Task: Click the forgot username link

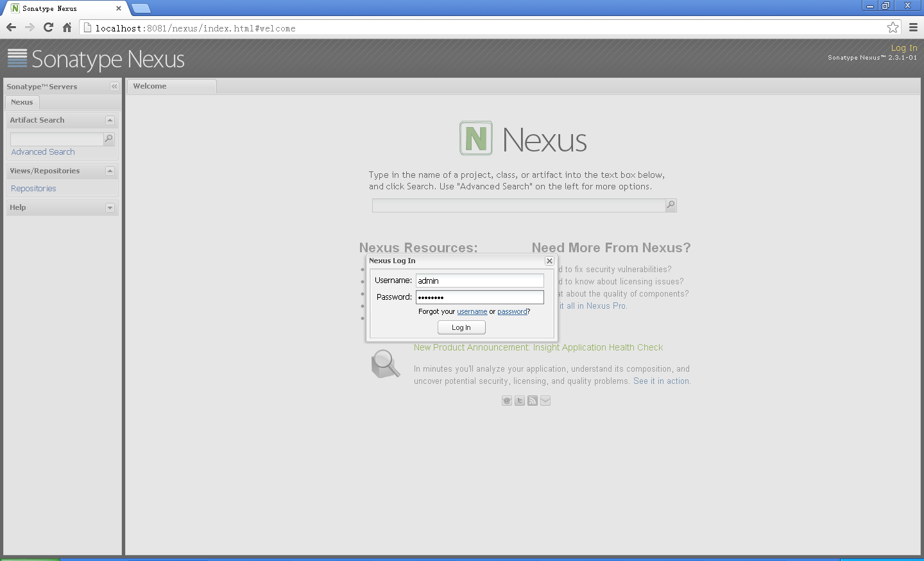Action: pos(472,311)
